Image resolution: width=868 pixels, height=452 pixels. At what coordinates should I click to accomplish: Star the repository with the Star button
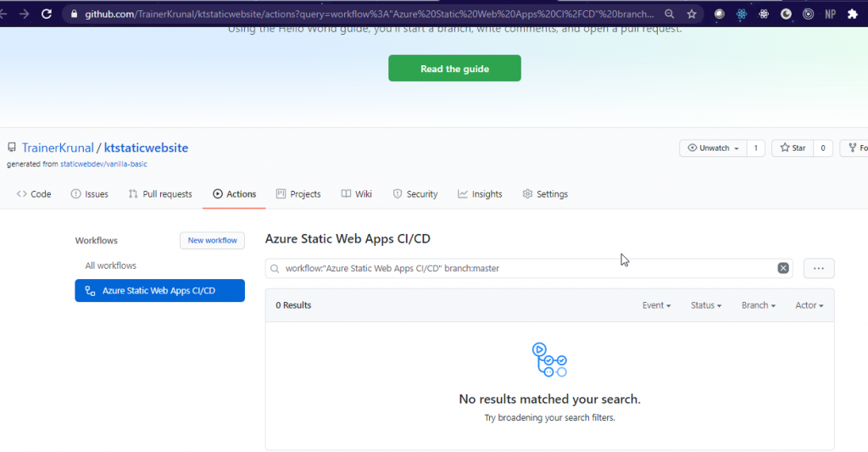(x=793, y=148)
